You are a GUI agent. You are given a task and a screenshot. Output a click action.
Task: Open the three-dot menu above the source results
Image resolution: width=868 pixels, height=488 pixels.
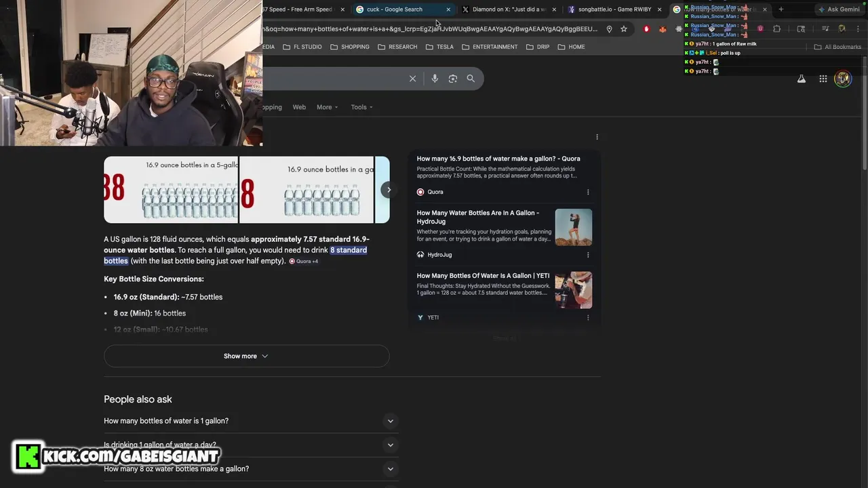pos(597,137)
